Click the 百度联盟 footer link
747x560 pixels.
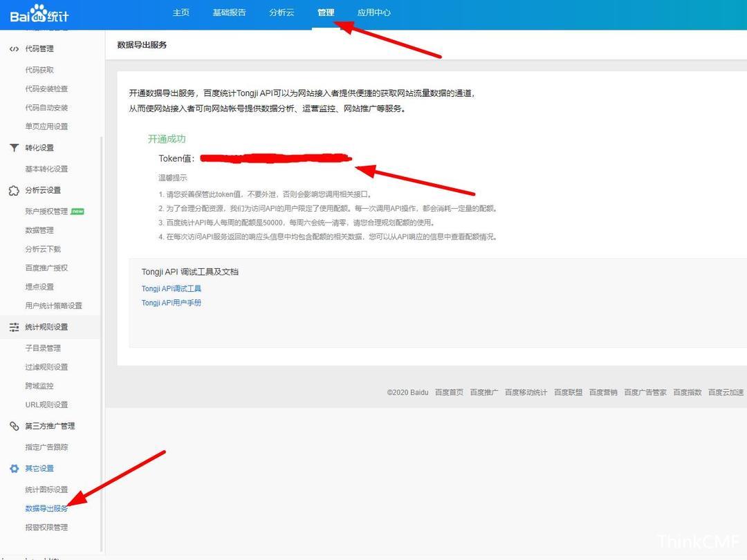(x=569, y=392)
